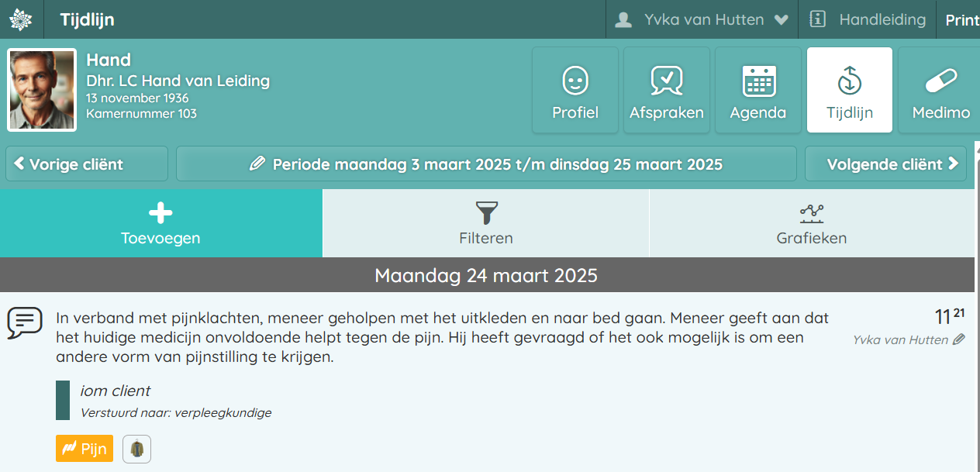Open the Profiel smiley icon
This screenshot has height=472, width=980.
click(575, 80)
